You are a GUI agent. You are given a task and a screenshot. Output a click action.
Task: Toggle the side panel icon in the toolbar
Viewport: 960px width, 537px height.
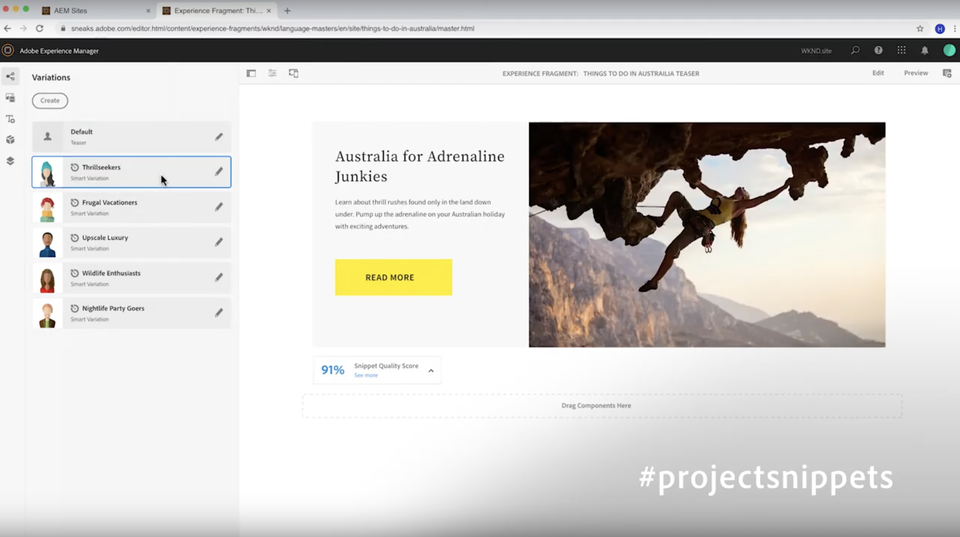tap(251, 73)
